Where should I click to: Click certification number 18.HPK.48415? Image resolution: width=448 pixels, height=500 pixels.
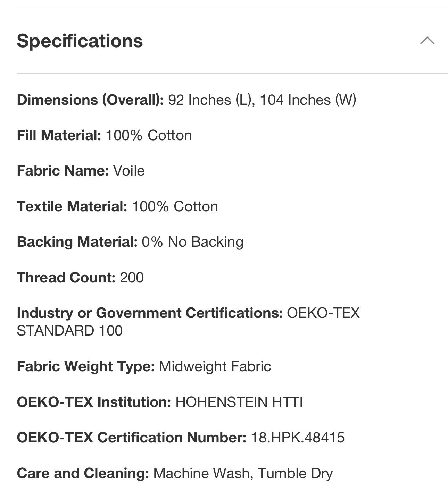[x=298, y=438]
